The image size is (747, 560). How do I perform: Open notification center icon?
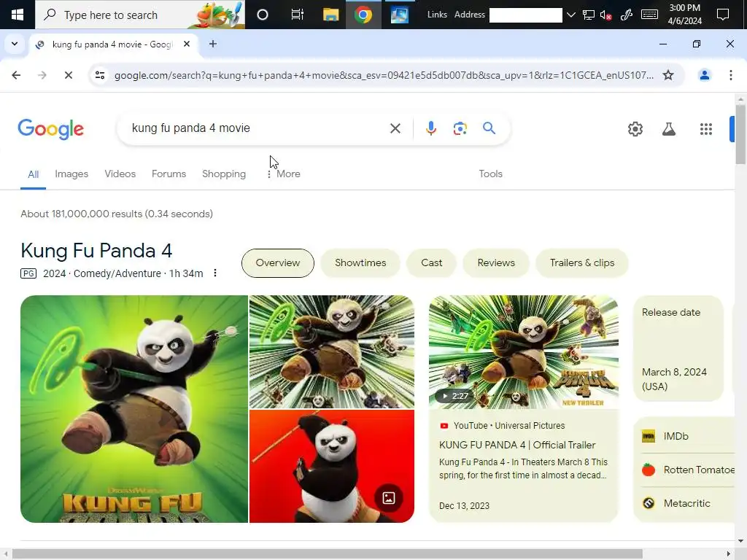[723, 15]
